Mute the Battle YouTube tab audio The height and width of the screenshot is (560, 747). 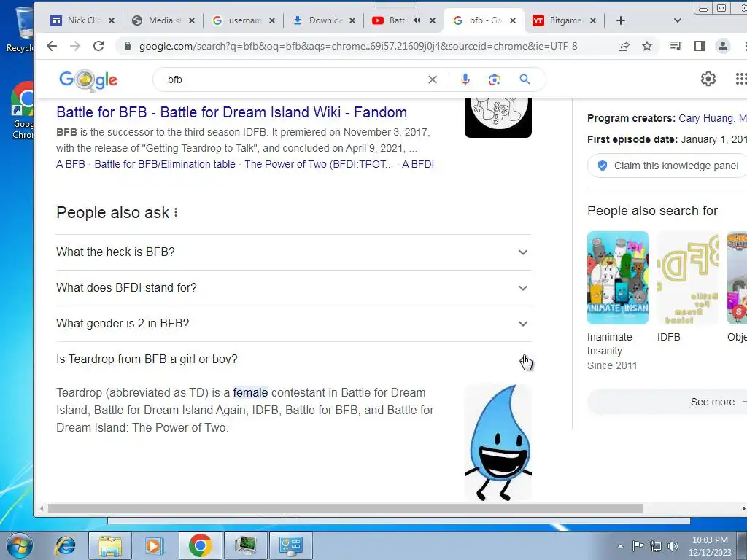point(417,20)
